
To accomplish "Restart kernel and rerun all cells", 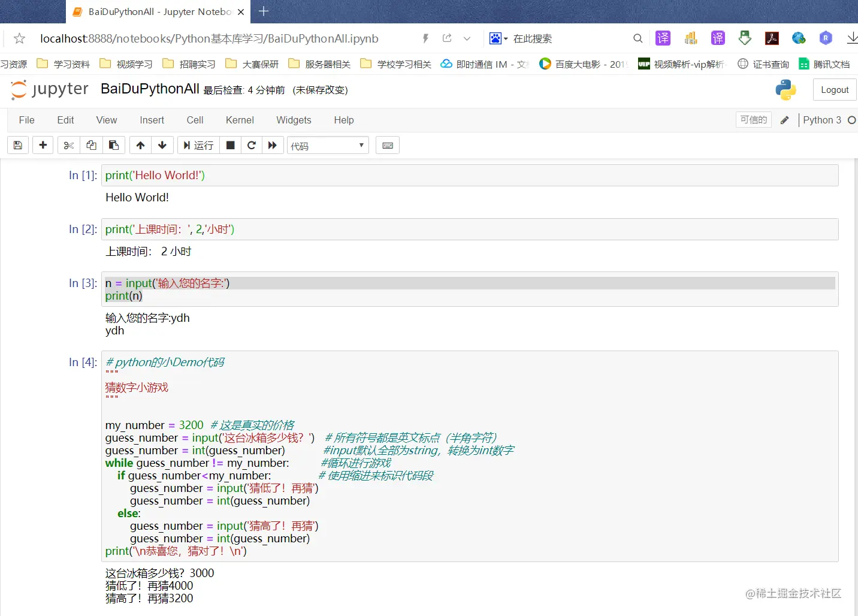I will tap(273, 145).
